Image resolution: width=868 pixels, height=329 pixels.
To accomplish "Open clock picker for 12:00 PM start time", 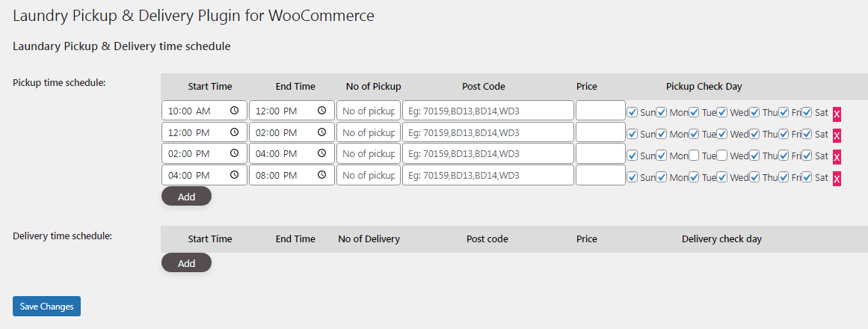I will (x=234, y=132).
